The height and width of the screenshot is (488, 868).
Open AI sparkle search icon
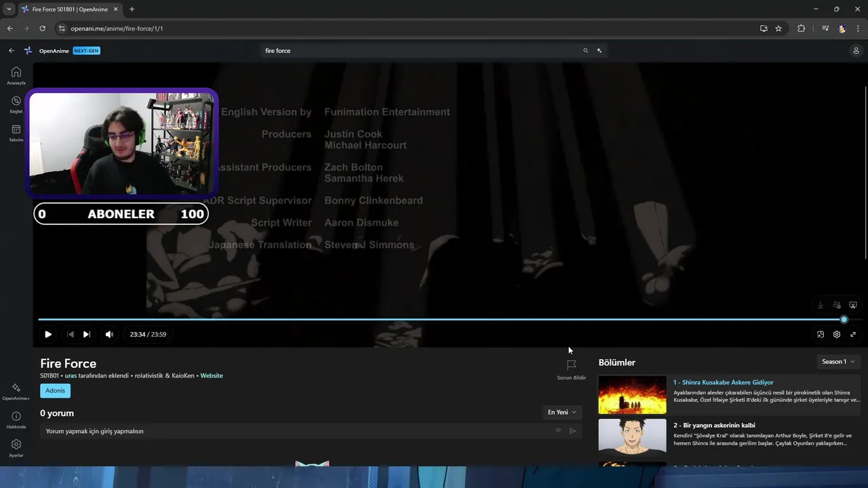[599, 51]
